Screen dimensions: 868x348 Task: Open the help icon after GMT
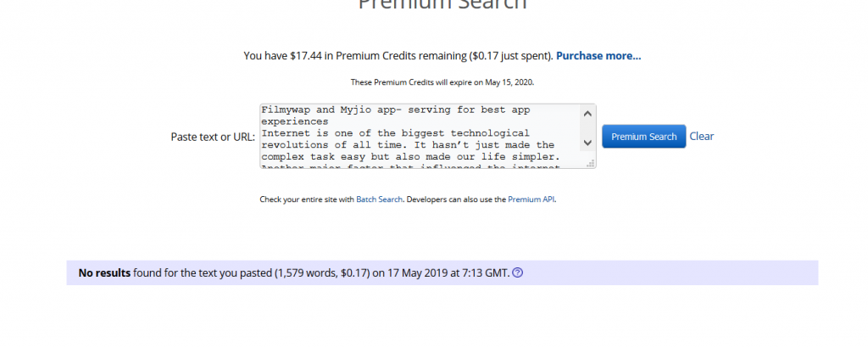pos(518,272)
